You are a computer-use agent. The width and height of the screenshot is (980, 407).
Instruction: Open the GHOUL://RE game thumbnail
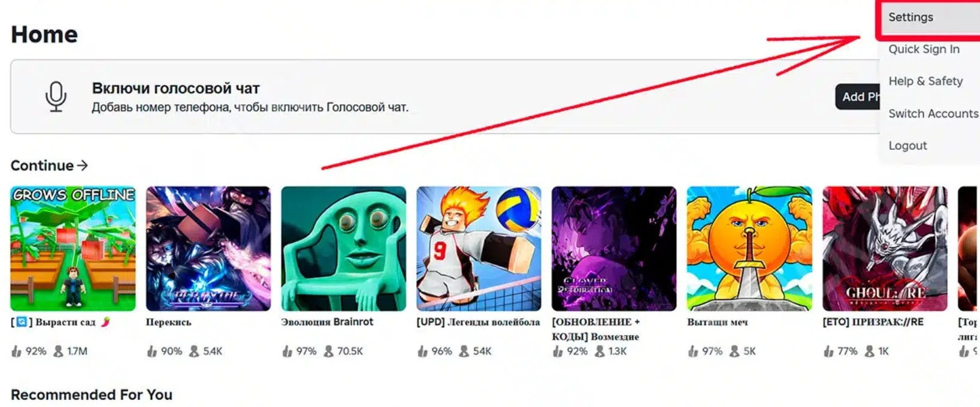pyautogui.click(x=885, y=248)
